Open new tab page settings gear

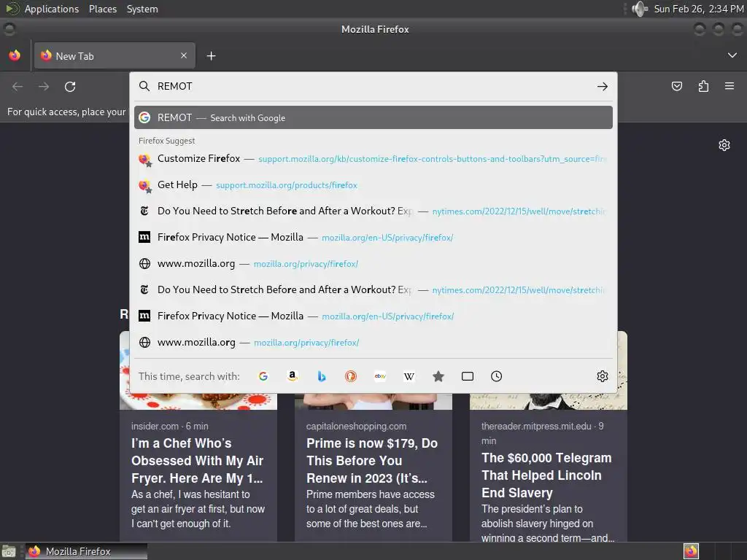click(724, 145)
